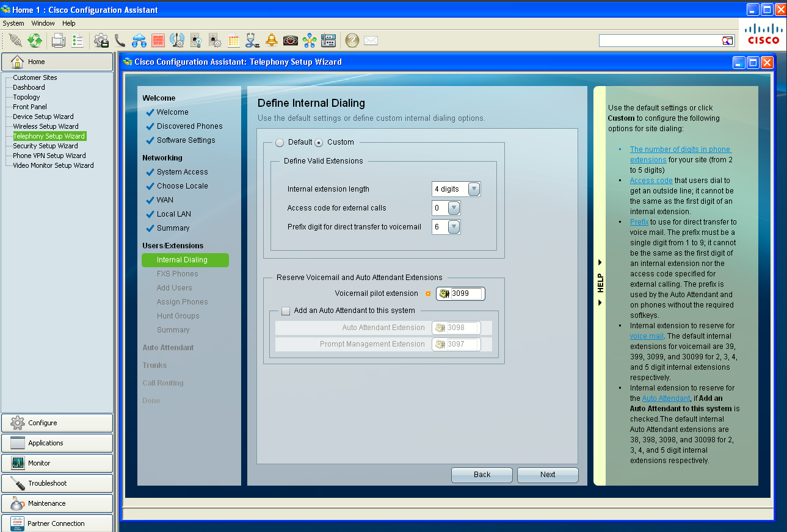
Task: Open the Window menu
Action: click(x=43, y=23)
